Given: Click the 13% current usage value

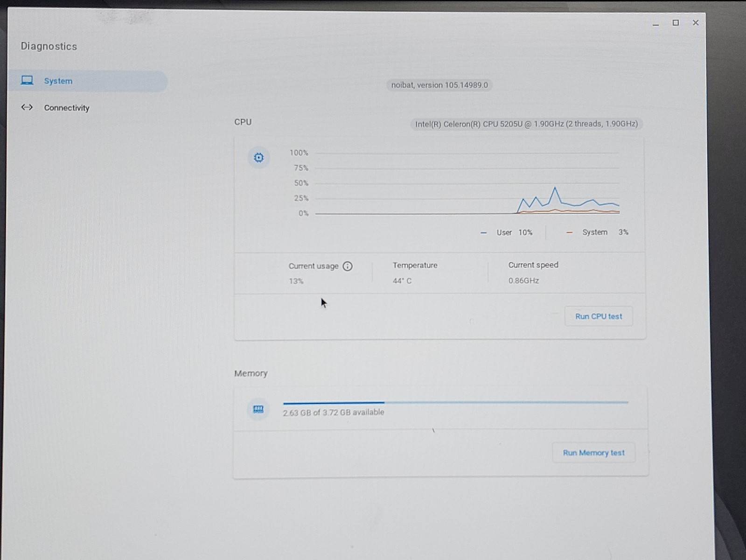Looking at the screenshot, I should click(x=296, y=281).
